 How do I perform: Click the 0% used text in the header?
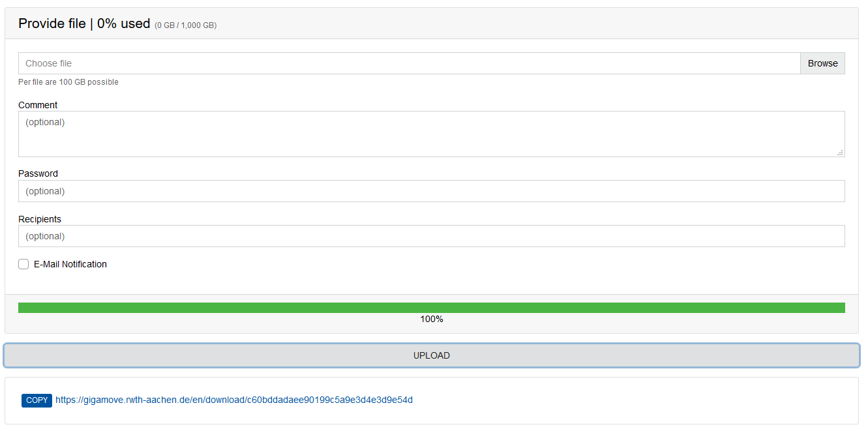tap(124, 23)
